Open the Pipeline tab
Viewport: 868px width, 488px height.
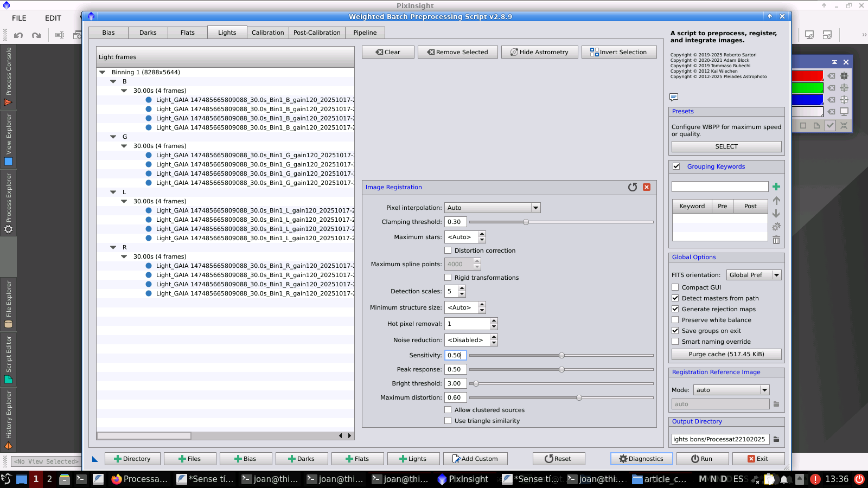coord(365,33)
